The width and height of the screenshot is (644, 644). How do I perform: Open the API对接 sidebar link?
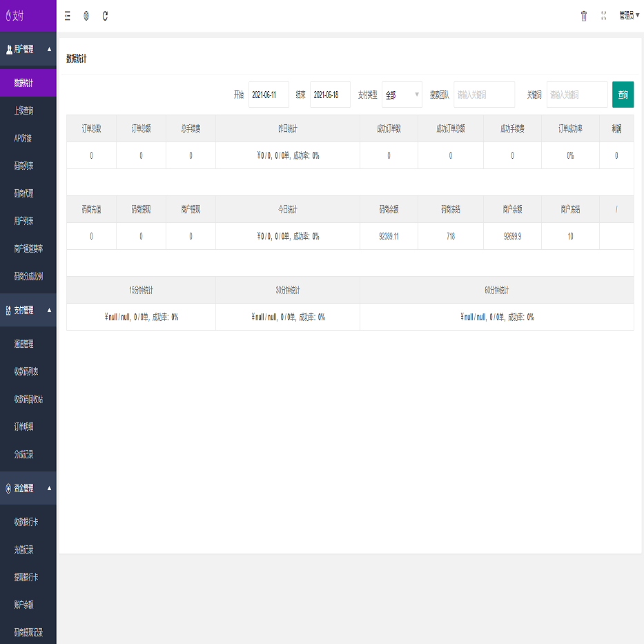[23, 138]
